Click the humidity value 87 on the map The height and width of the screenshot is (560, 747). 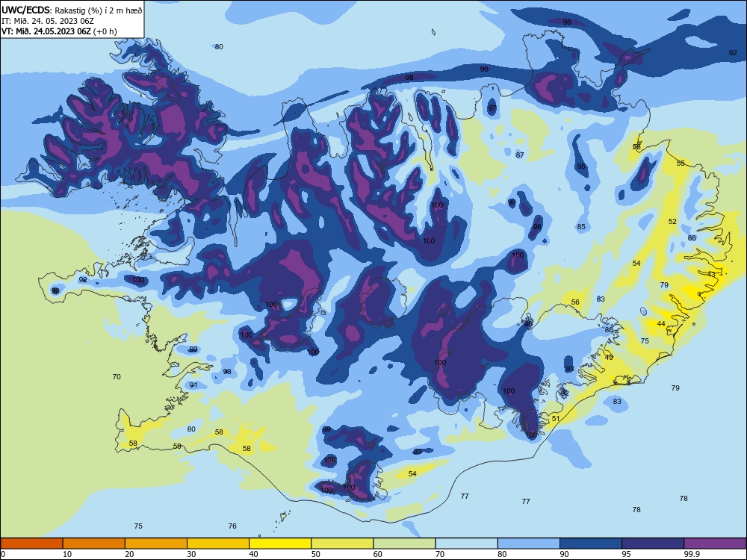point(520,155)
